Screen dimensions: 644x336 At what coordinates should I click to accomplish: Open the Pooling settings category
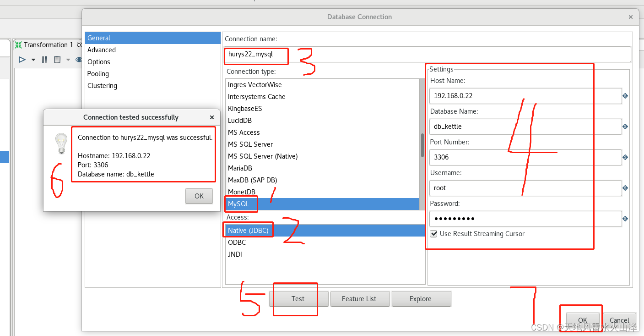point(153,74)
